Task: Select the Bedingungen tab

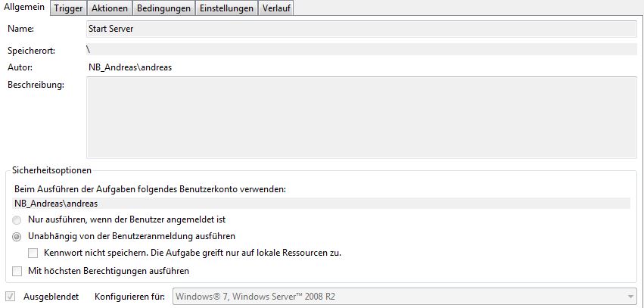Action: tap(163, 8)
